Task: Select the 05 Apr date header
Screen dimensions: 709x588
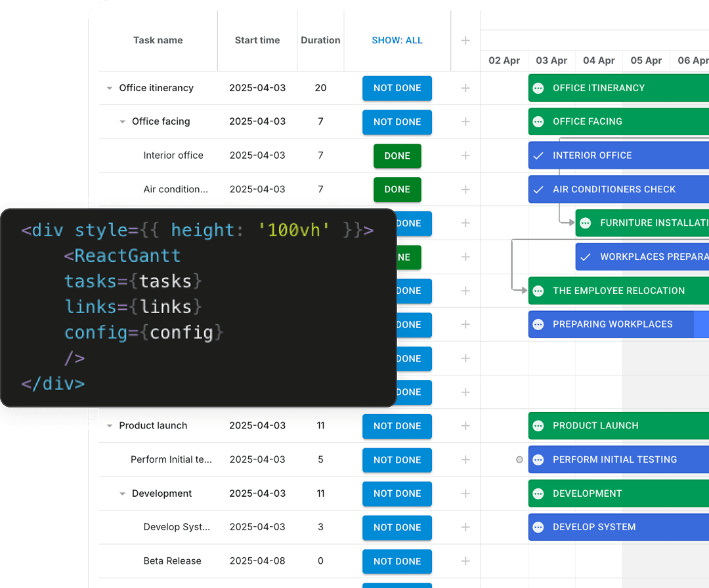Action: pos(646,60)
